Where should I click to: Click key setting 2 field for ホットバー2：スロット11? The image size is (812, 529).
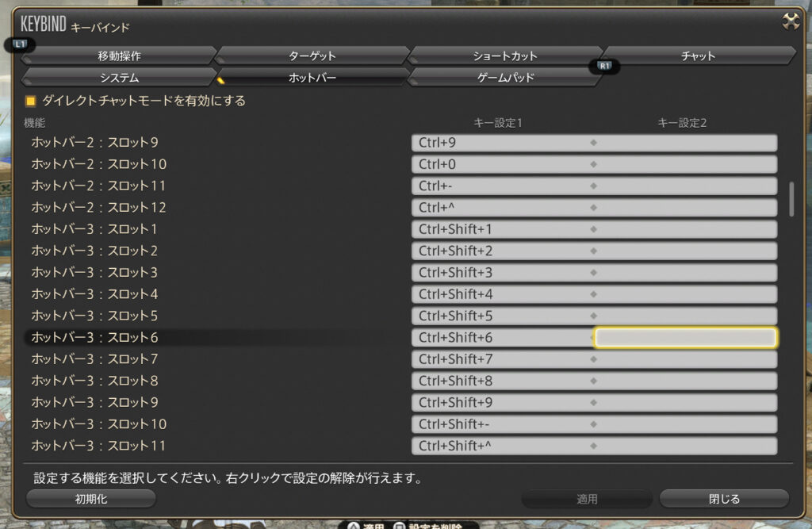[x=686, y=186]
